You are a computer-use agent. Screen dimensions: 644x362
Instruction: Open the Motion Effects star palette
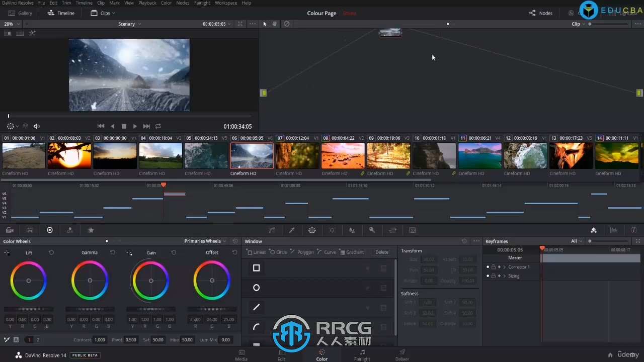(x=91, y=230)
